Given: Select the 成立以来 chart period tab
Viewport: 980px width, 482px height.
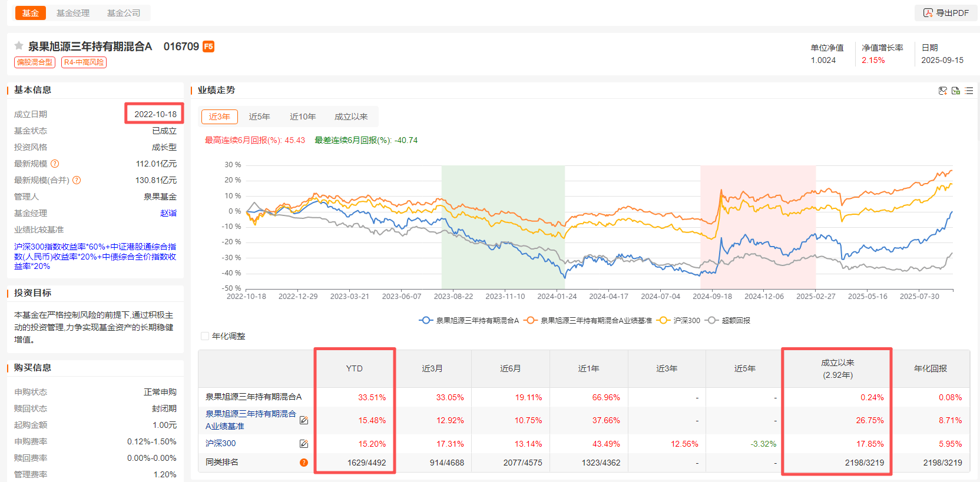Looking at the screenshot, I should click(351, 117).
